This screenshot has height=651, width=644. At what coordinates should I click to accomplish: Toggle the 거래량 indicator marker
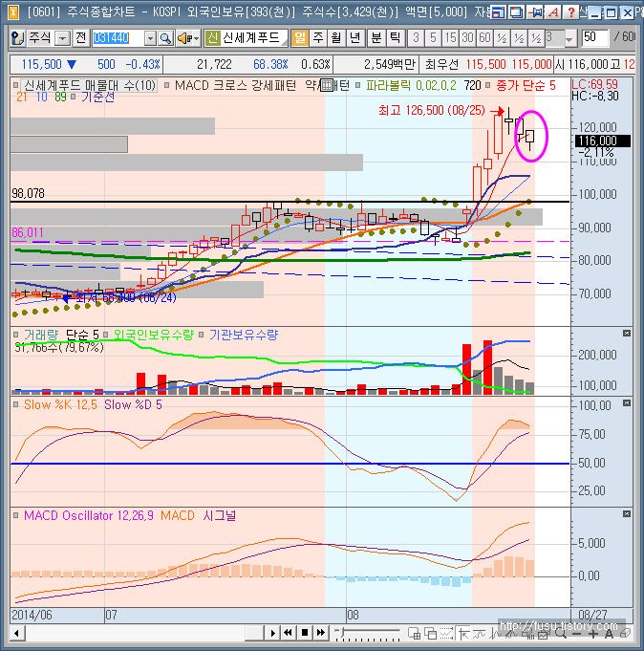16,335
